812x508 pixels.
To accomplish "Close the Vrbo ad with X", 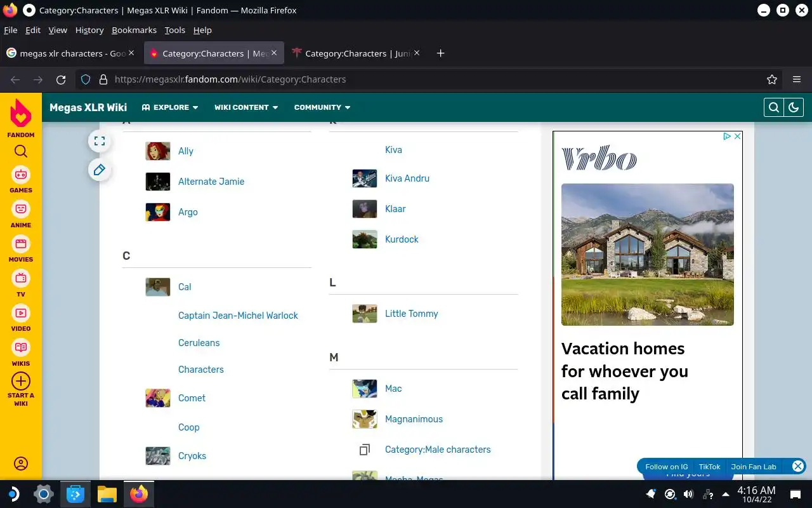I will [x=737, y=136].
